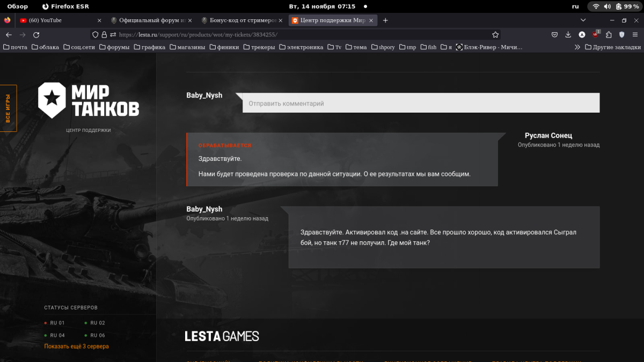The image size is (644, 362).
Task: Open the 'ВСЕ ИГРЫ' side panel
Action: tap(8, 108)
